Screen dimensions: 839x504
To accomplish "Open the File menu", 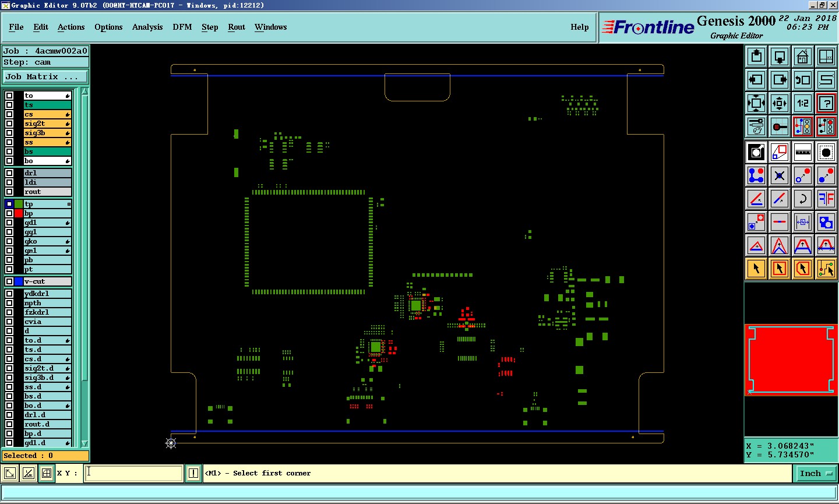I will [x=16, y=27].
